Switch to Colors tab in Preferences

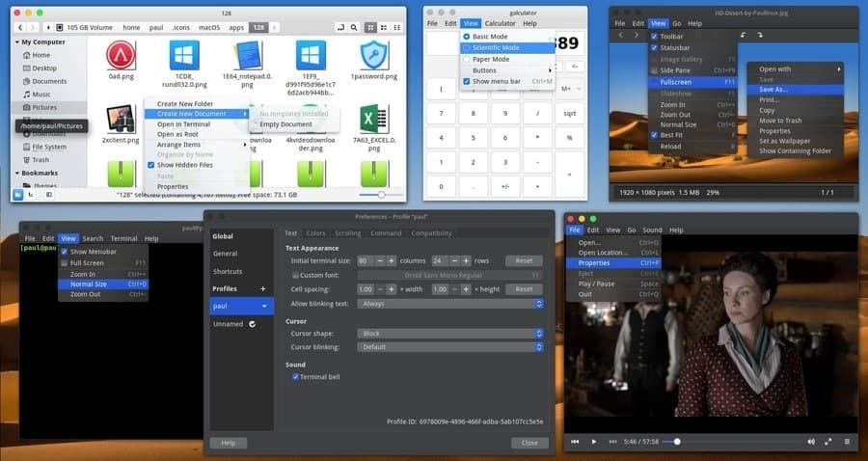click(315, 233)
